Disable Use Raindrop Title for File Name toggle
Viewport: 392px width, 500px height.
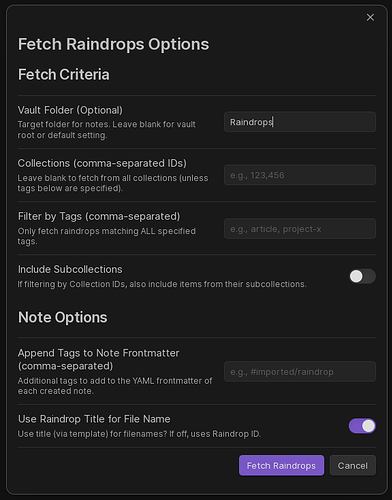362,426
